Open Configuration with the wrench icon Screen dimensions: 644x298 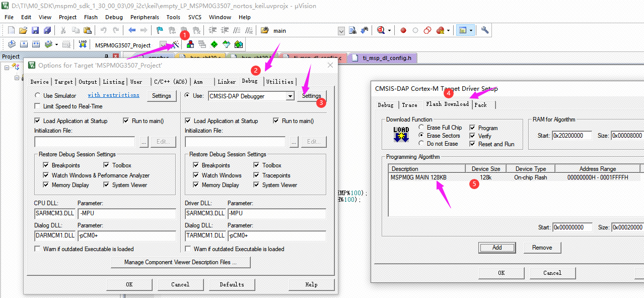485,30
